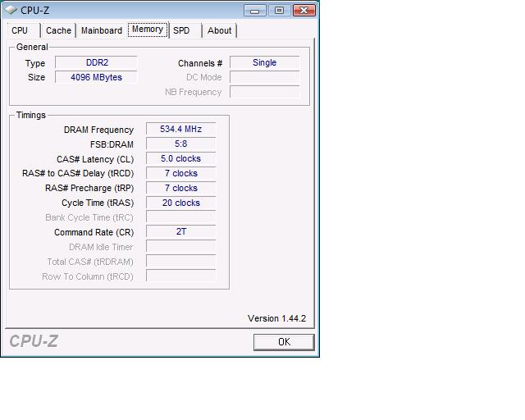The width and height of the screenshot is (525, 420).
Task: Click the empty DRAM Idle Timer field
Action: click(x=180, y=246)
